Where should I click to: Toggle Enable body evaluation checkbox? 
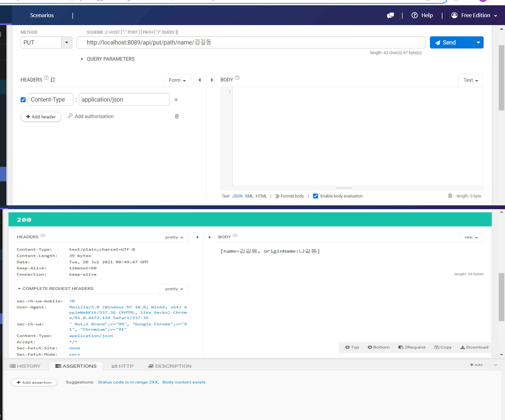click(315, 196)
